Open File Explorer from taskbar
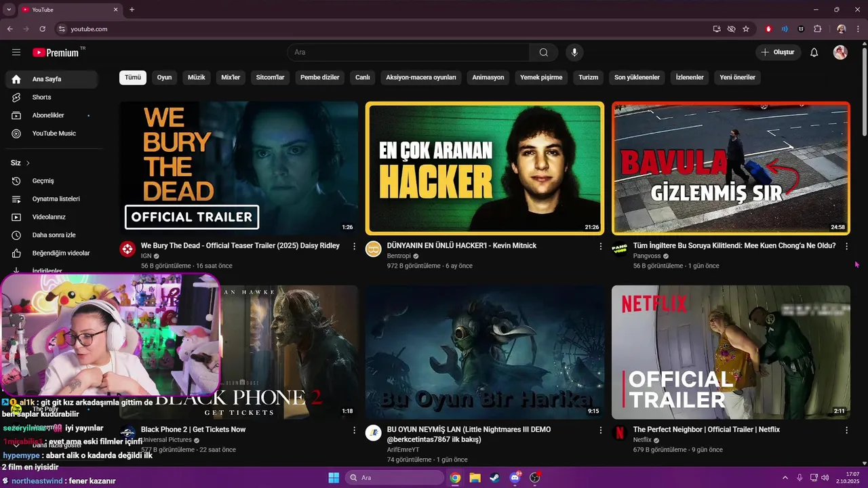 click(x=475, y=478)
